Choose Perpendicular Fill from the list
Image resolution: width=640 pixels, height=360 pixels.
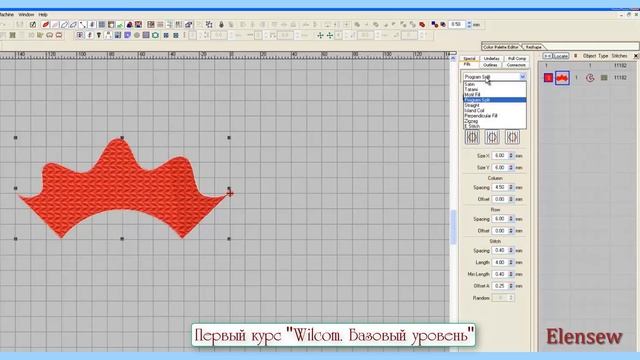(495, 116)
